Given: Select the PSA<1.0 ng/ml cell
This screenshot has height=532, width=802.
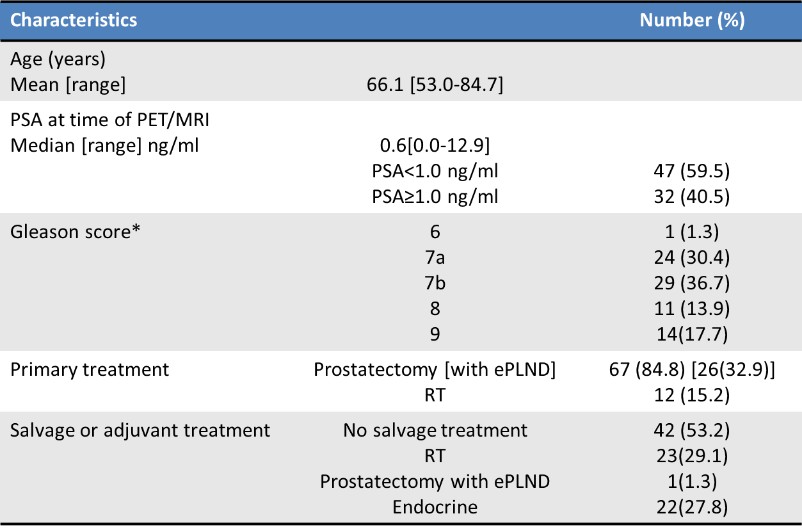Looking at the screenshot, I should tap(435, 172).
